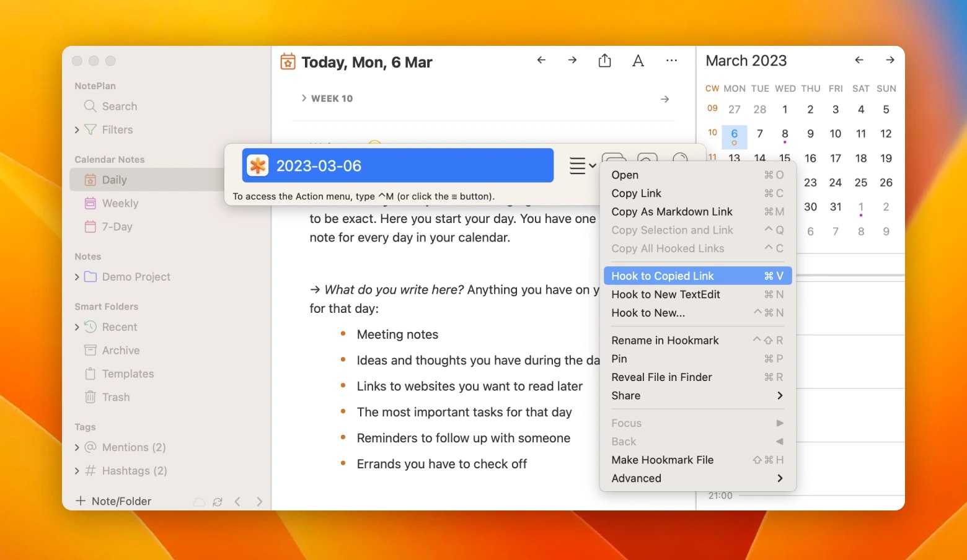Select Hook to New... menu entry
This screenshot has height=560, width=967.
pyautogui.click(x=697, y=313)
